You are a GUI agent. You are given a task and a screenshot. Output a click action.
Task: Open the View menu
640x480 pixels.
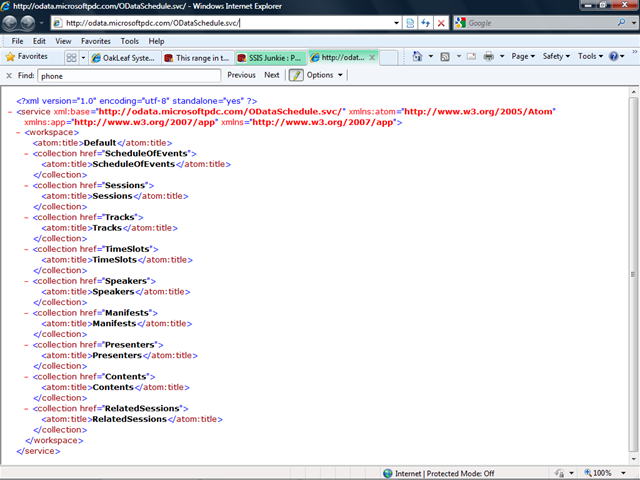[63, 41]
